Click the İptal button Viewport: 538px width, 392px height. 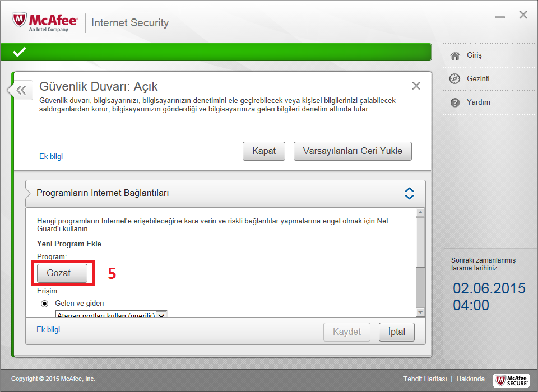tap(397, 332)
